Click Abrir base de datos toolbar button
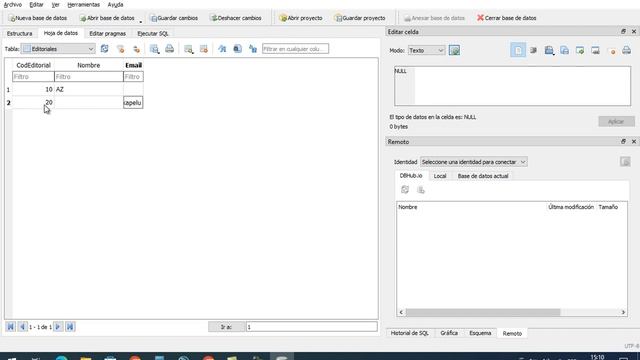This screenshot has width=640, height=360. (107, 18)
